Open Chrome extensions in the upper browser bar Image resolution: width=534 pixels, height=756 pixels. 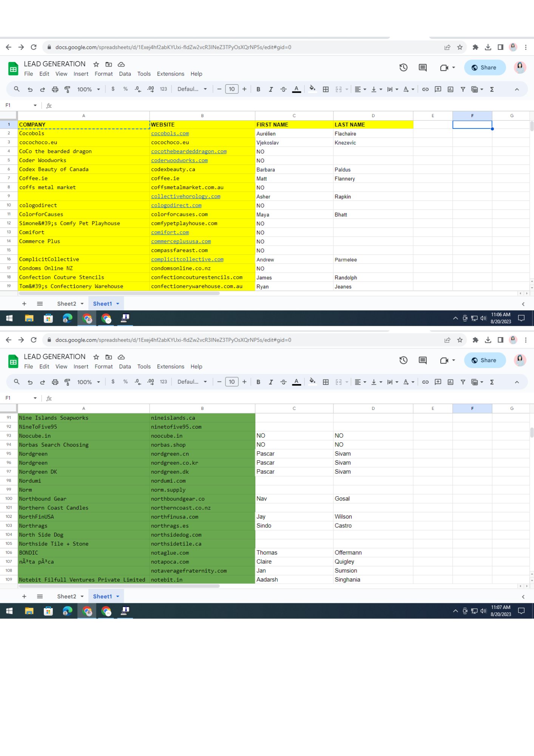475,47
